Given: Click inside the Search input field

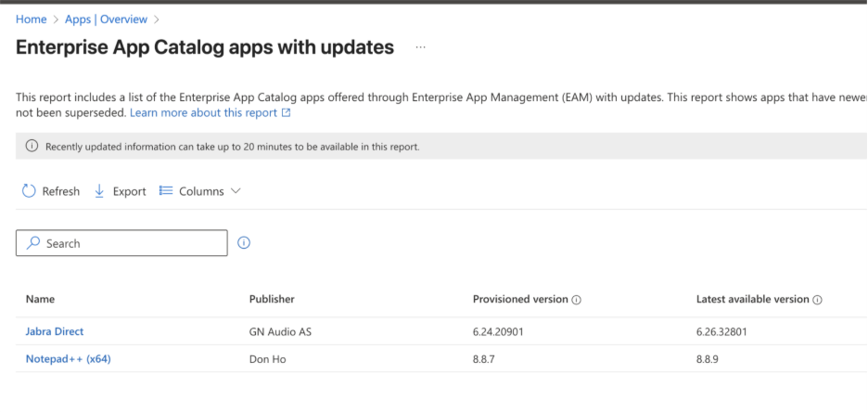Looking at the screenshot, I should 130,243.
